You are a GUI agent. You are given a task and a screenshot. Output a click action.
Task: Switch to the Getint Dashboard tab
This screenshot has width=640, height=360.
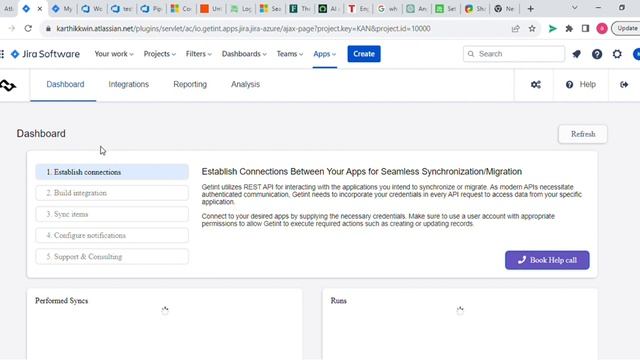(65, 84)
